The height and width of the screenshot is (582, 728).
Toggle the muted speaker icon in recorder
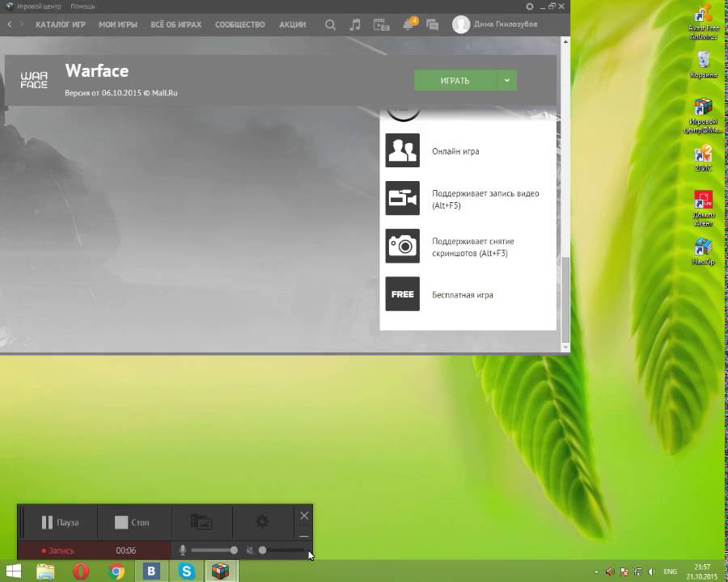coord(250,550)
